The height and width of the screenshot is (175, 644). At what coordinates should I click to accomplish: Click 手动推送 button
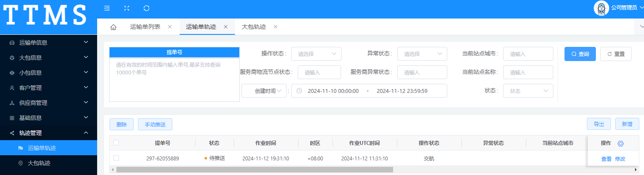(x=155, y=124)
